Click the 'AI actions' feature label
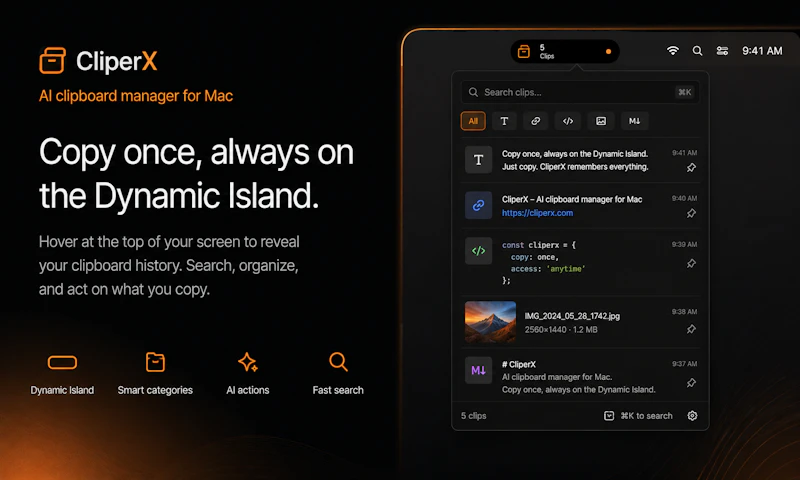Viewport: 800px width, 480px height. 247,390
